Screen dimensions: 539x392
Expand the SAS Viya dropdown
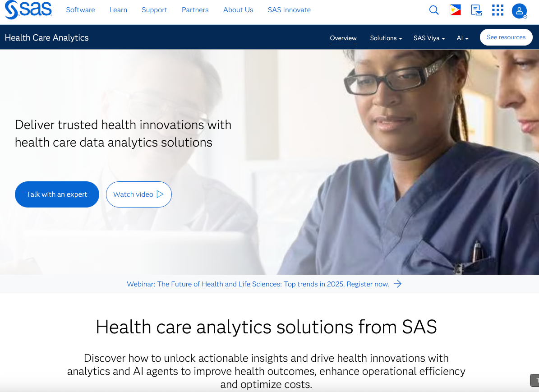click(429, 38)
